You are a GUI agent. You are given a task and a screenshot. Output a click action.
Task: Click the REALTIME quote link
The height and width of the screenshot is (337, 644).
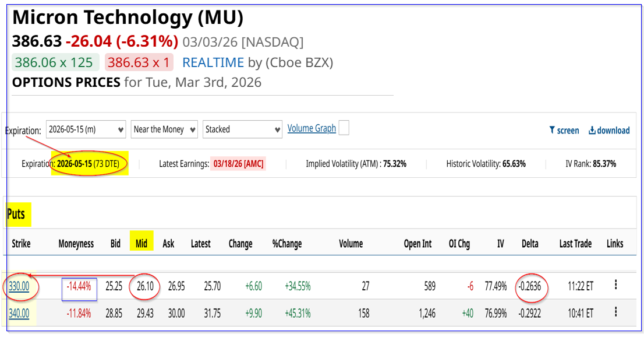coord(213,63)
